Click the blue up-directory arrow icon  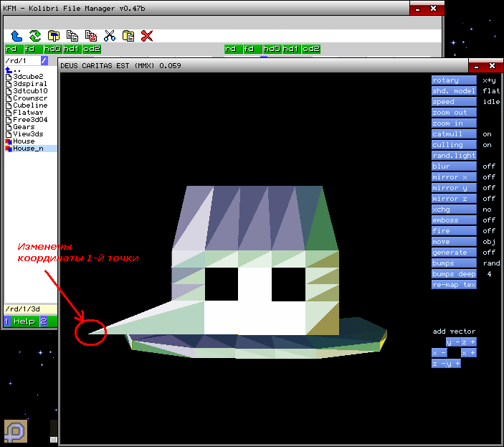click(x=16, y=35)
